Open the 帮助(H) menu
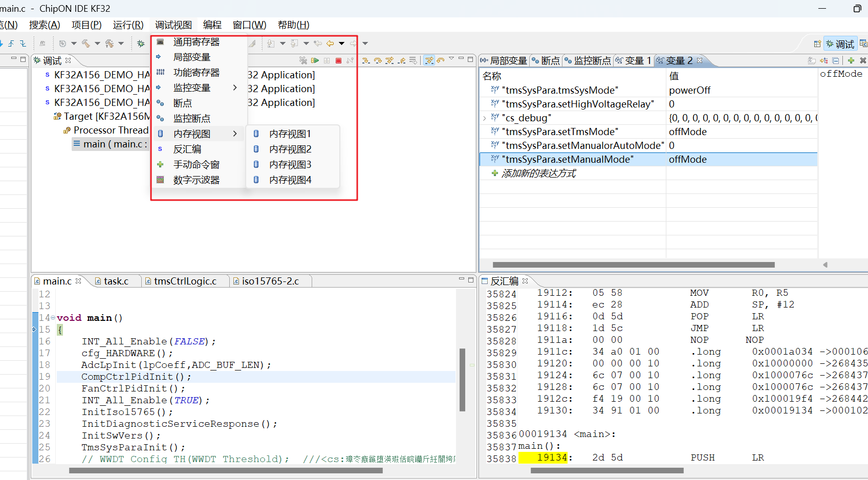868x480 pixels. 294,25
